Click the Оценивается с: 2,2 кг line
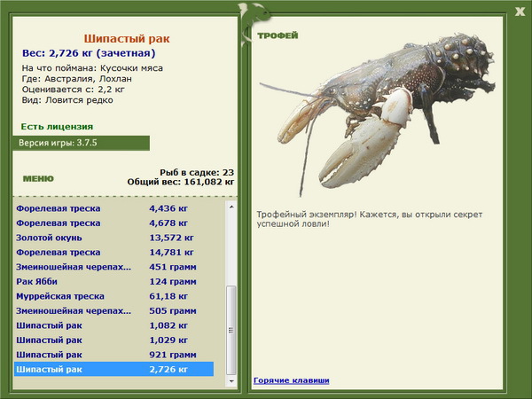Screen dimensions: 532x399 [x=74, y=90]
